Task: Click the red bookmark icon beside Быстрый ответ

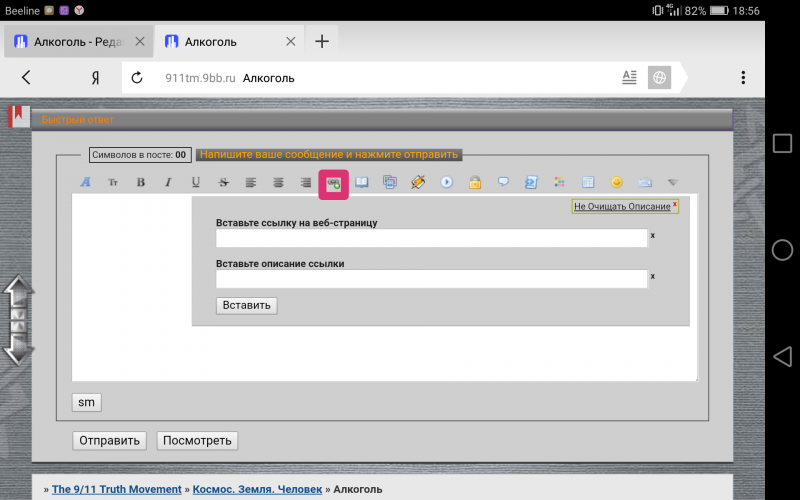Action: coord(19,116)
